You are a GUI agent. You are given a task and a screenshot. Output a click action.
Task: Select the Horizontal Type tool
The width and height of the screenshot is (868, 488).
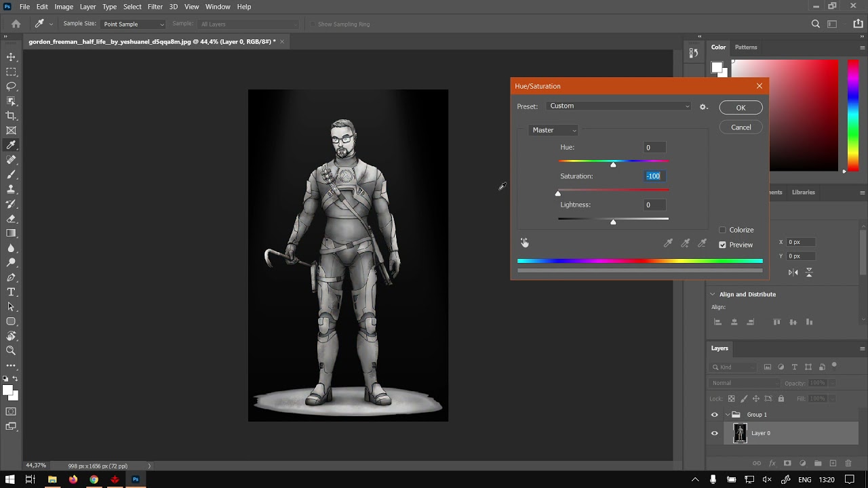pyautogui.click(x=11, y=292)
